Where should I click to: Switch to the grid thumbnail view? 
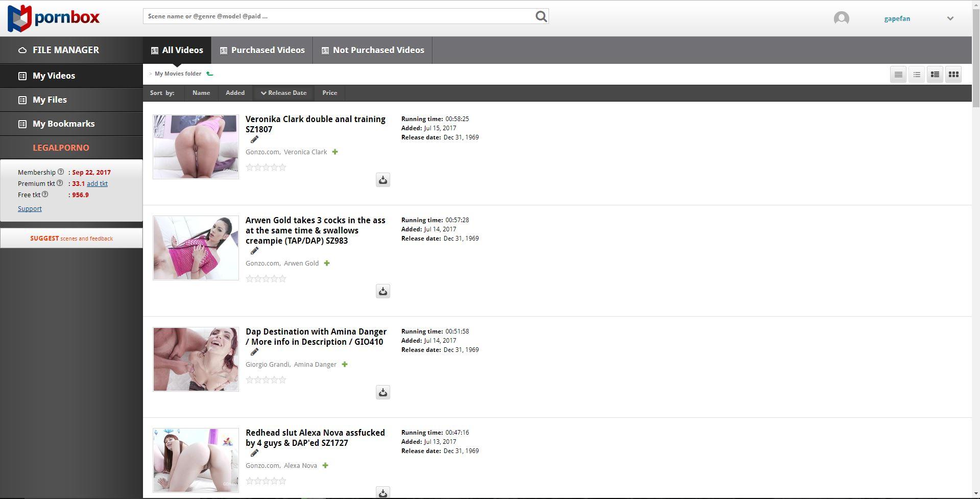953,75
